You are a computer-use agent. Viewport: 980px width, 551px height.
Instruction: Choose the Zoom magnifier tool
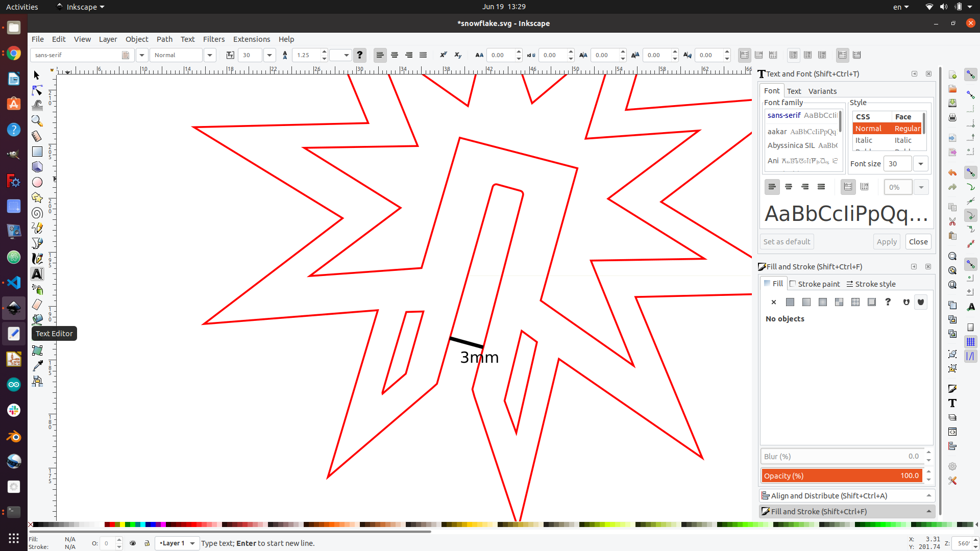(37, 121)
